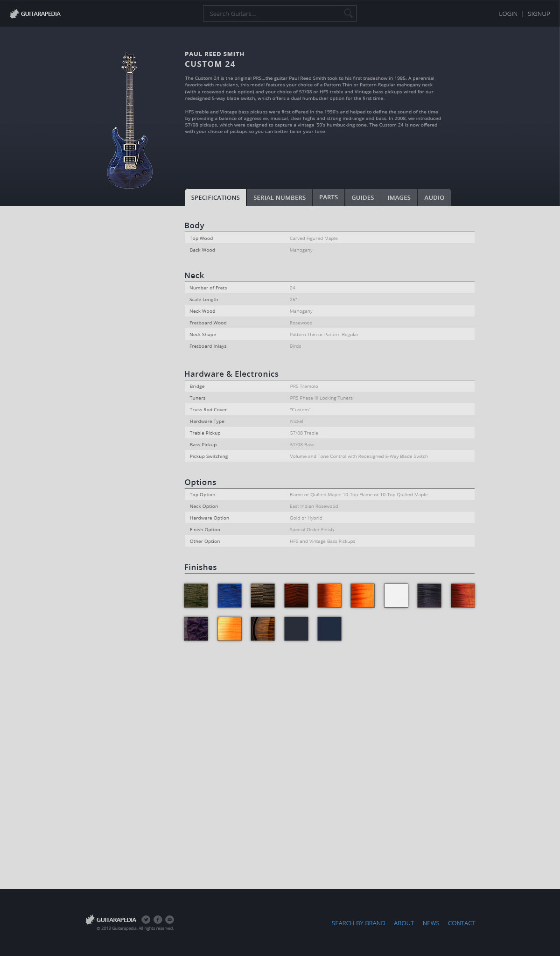Image resolution: width=560 pixels, height=956 pixels.
Task: Click the Guitarapedia logo in the top header
Action: [x=35, y=14]
